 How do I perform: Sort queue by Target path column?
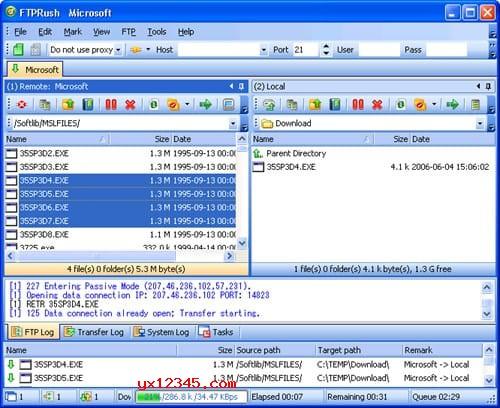[358, 350]
